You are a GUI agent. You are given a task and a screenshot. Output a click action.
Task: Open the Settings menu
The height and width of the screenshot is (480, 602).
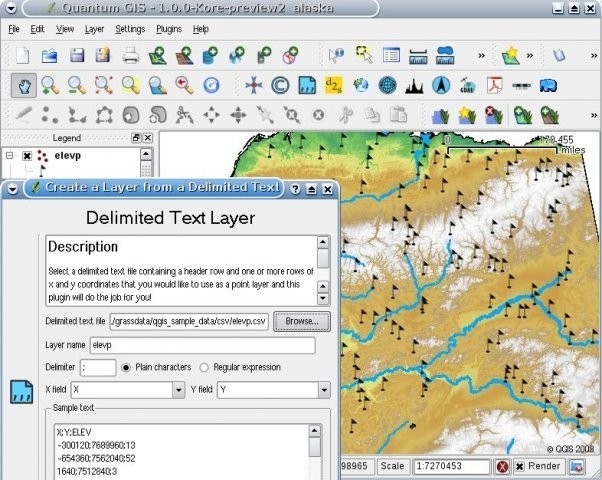click(130, 29)
